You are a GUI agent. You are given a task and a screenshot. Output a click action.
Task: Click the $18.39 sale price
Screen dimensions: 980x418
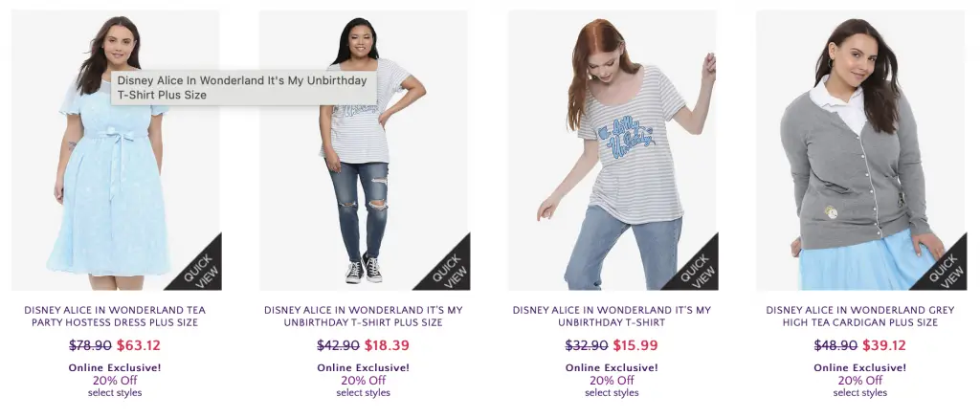click(x=387, y=345)
